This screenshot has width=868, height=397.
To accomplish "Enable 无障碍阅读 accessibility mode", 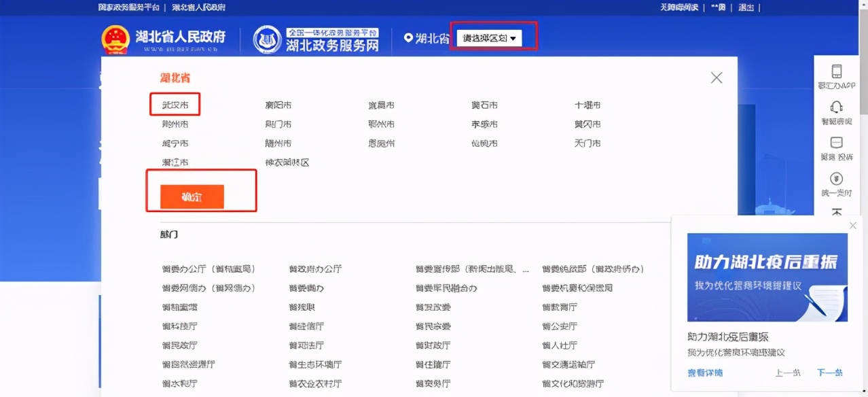I will [x=681, y=7].
